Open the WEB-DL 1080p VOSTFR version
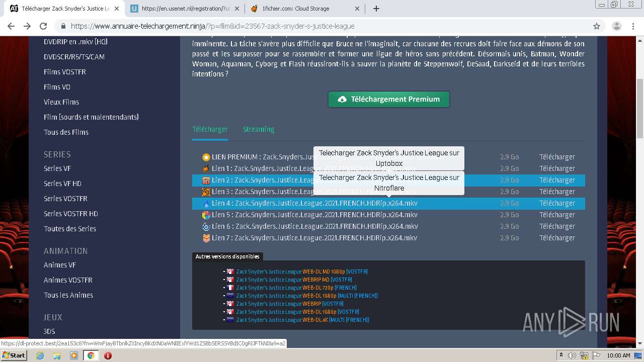 (298, 312)
